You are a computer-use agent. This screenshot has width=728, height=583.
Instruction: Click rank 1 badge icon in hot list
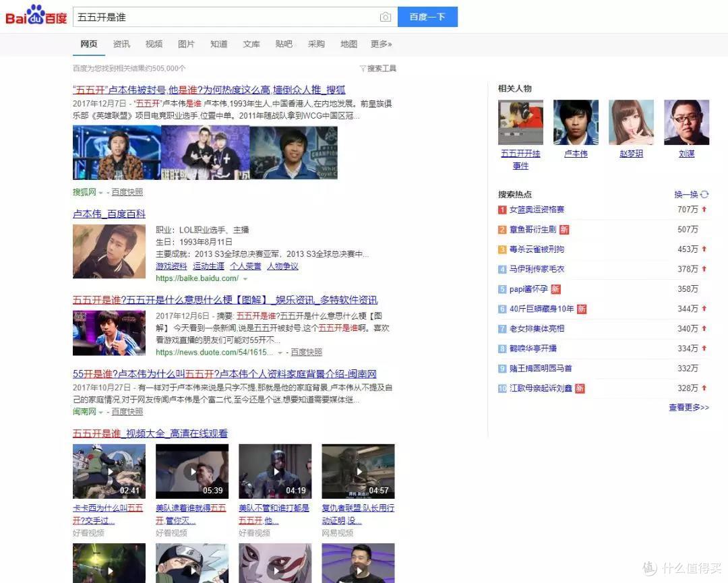point(502,210)
